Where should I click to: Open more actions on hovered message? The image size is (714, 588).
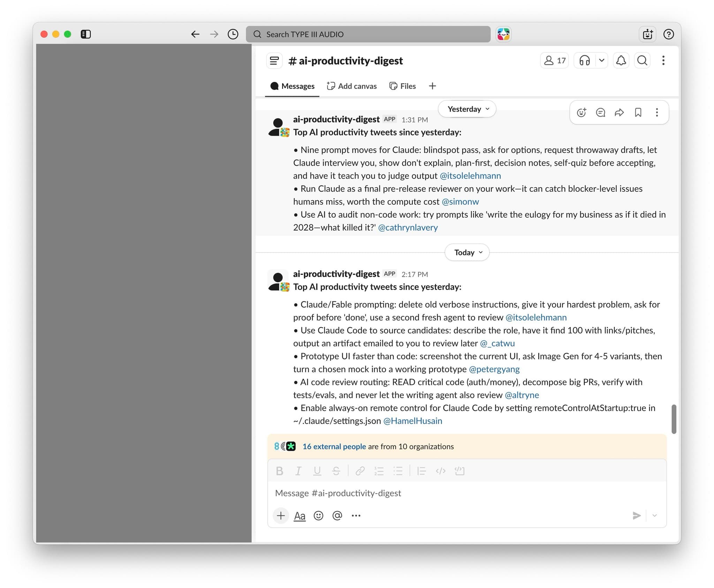[x=657, y=112]
